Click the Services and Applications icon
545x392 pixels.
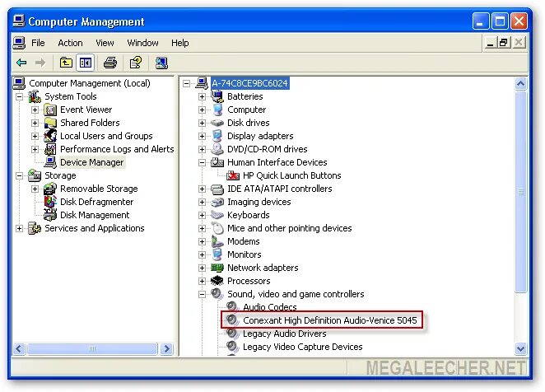coord(35,228)
